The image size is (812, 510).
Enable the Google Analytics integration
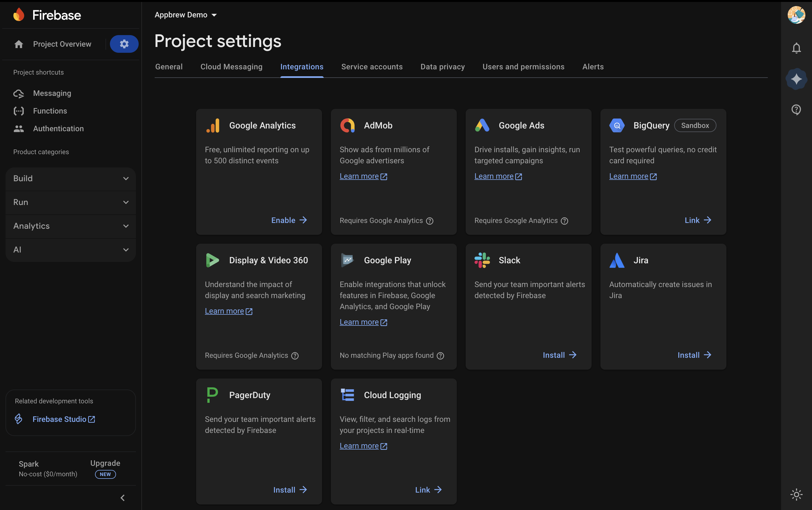click(289, 220)
